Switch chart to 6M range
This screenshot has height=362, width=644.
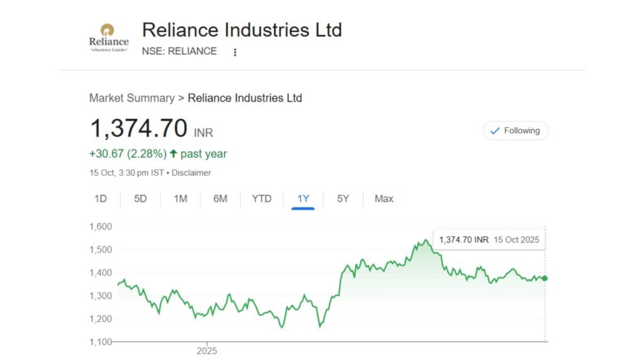pos(220,199)
